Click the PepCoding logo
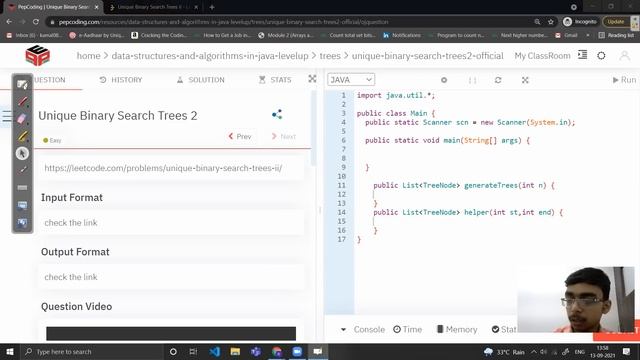Viewport: 640px width, 360px height. pos(38,56)
